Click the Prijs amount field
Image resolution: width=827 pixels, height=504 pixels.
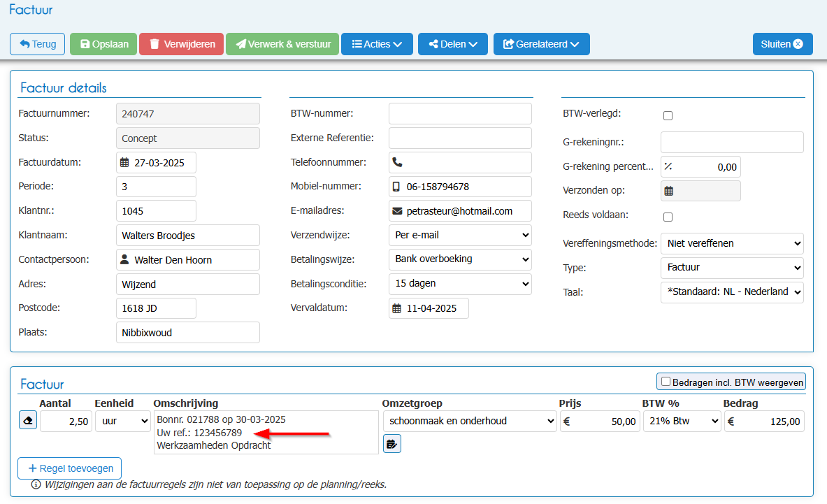[x=600, y=422]
